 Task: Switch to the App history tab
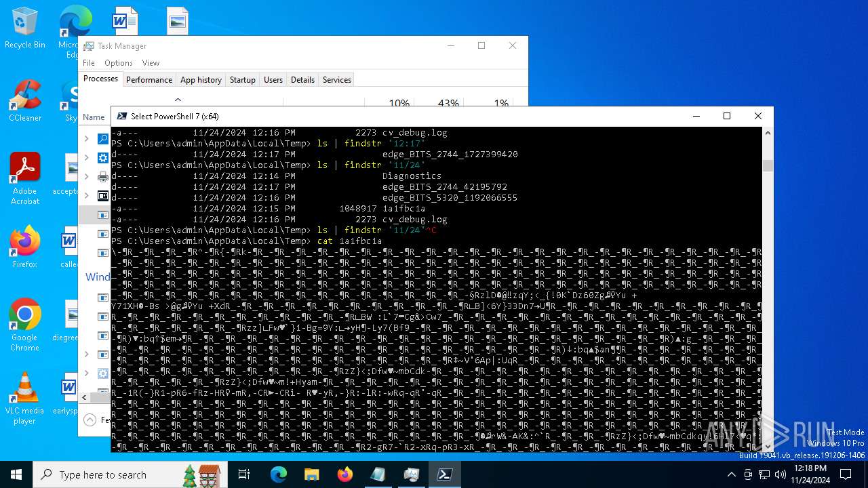(201, 80)
